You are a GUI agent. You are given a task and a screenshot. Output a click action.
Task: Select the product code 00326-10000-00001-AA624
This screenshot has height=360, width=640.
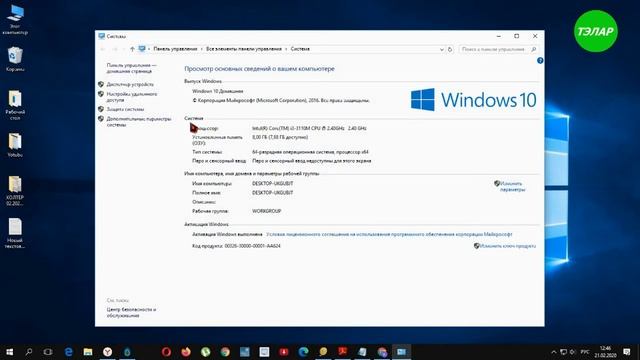[252, 246]
